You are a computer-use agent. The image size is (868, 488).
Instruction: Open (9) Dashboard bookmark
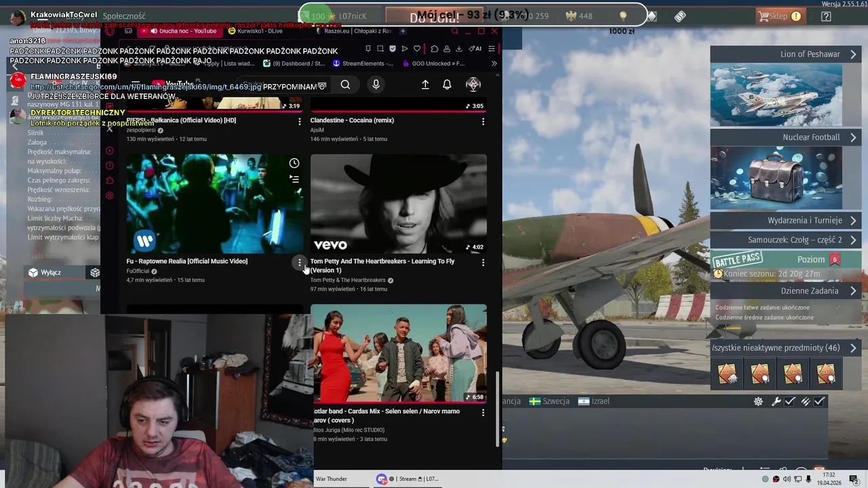pos(294,64)
